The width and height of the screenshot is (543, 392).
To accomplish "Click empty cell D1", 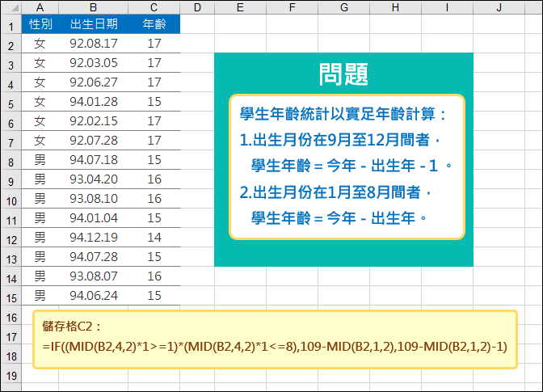I will (x=197, y=24).
